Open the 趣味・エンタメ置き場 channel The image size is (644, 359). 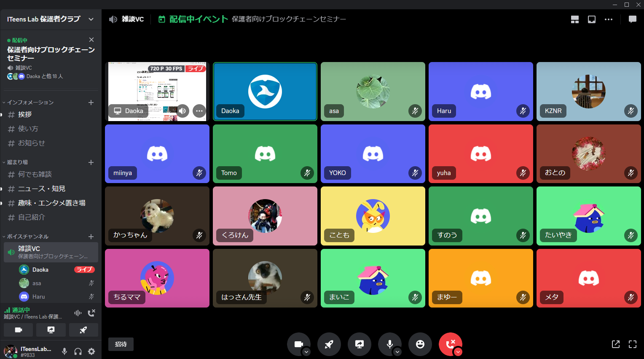pos(51,203)
